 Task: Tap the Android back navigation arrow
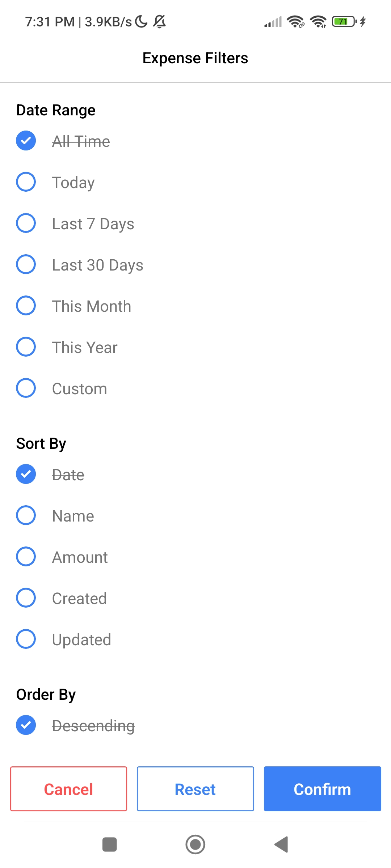click(x=281, y=844)
